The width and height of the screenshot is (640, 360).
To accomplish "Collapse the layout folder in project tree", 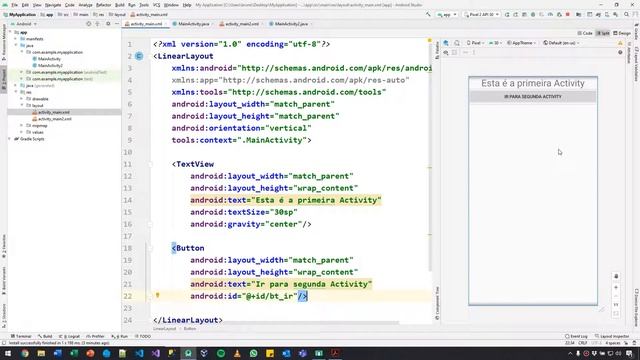I will pos(22,105).
